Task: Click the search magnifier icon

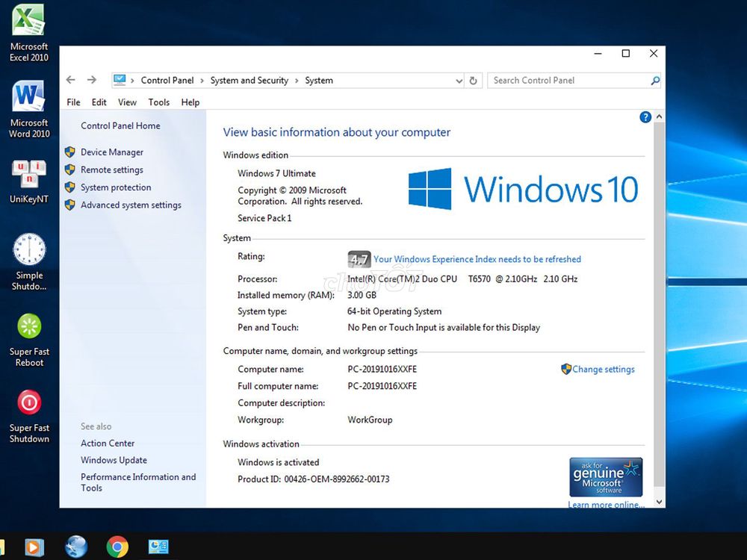Action: (655, 81)
